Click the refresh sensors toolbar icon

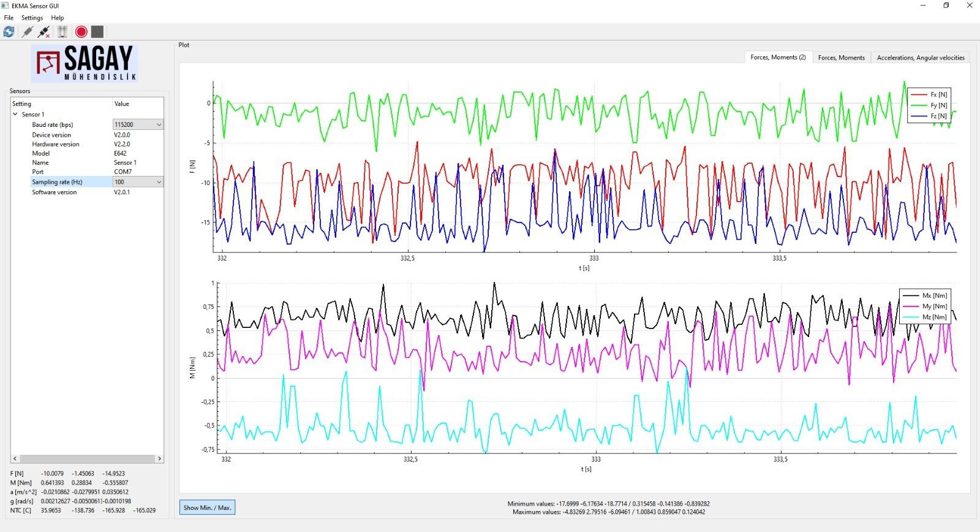click(x=9, y=32)
